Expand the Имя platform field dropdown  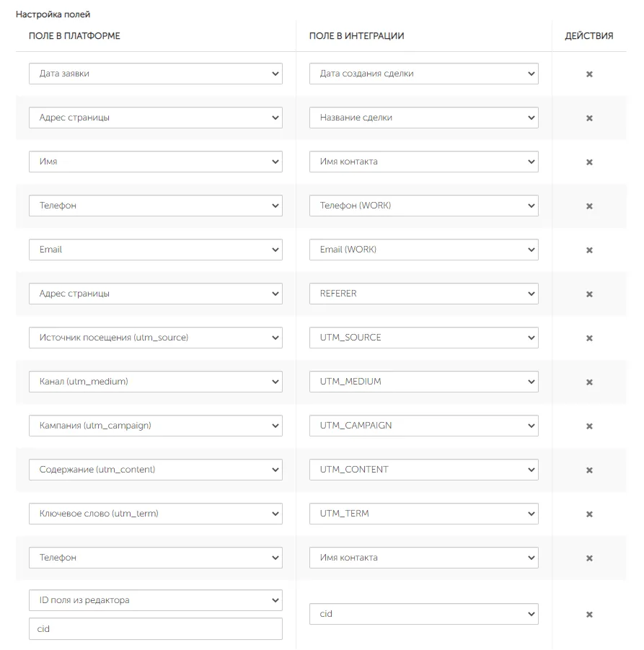155,162
